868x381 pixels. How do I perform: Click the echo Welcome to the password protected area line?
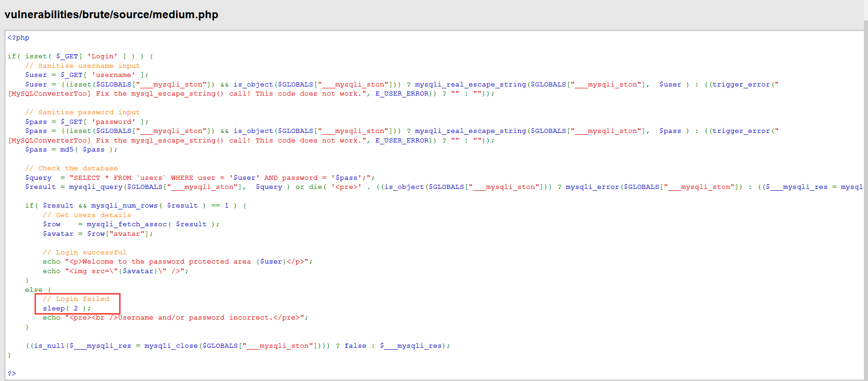[178, 262]
